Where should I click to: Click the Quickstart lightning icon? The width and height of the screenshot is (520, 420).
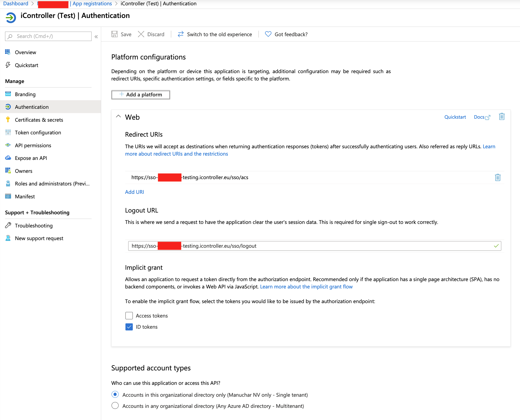tap(8, 65)
